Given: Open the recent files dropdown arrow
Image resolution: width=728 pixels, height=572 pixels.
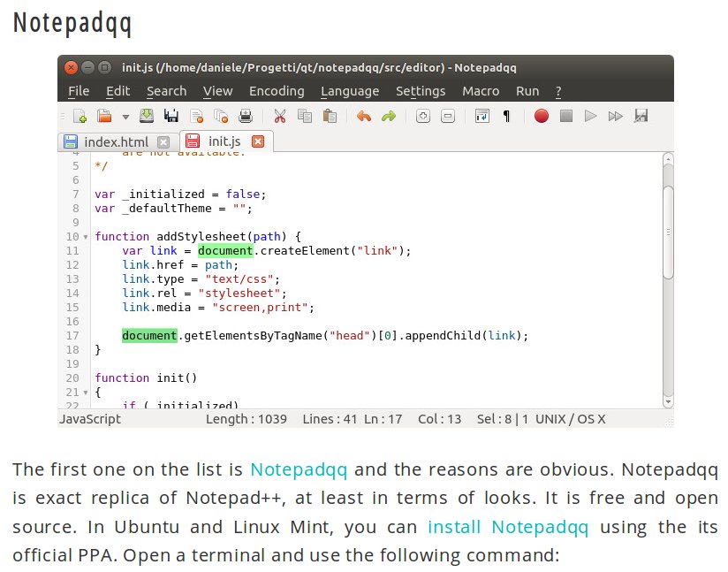Looking at the screenshot, I should 125,117.
